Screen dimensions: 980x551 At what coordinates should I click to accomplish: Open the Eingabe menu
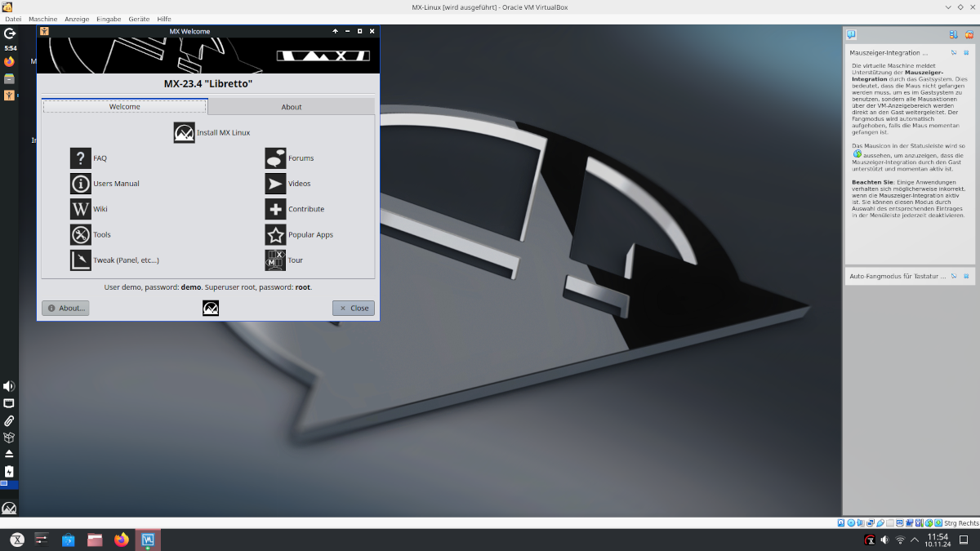pyautogui.click(x=109, y=18)
